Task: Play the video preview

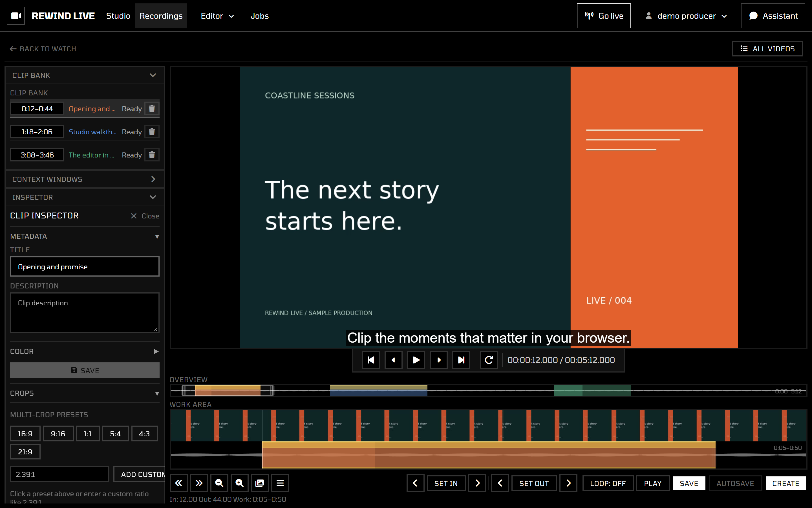Action: [416, 360]
